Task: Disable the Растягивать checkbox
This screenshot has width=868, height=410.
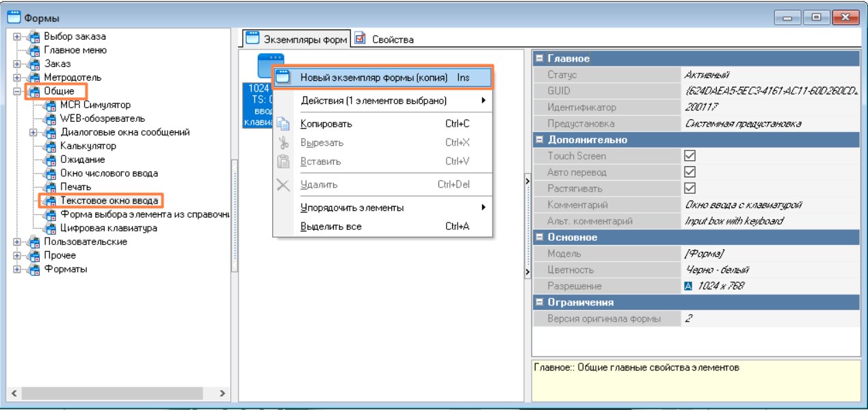Action: coord(690,188)
